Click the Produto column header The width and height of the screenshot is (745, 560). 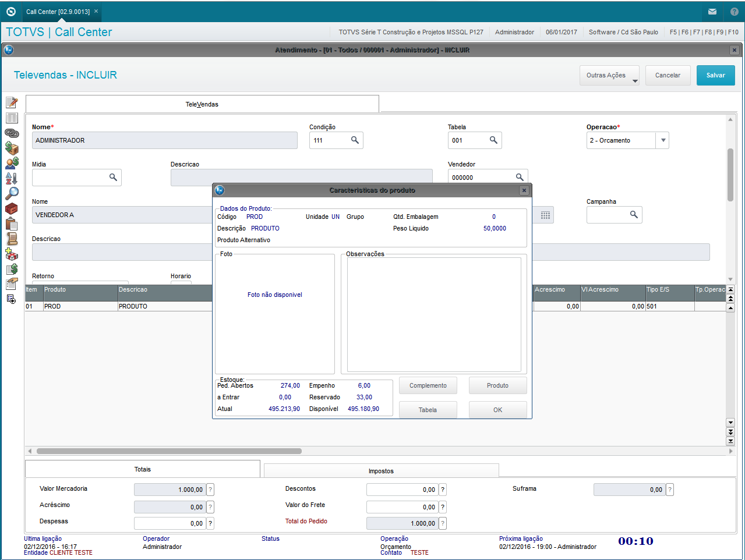[81, 293]
